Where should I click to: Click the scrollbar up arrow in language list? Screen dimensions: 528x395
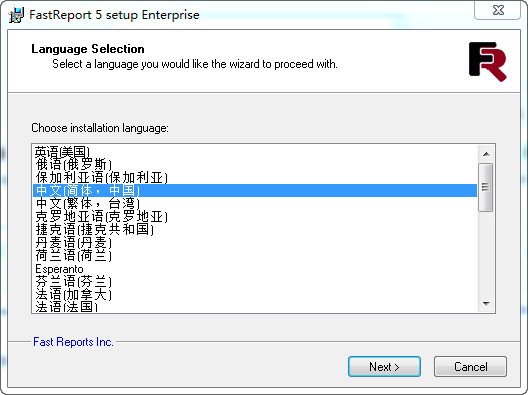pyautogui.click(x=486, y=154)
